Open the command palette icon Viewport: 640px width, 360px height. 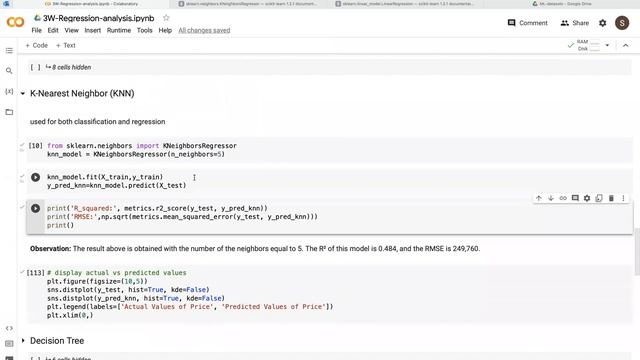pos(9,344)
